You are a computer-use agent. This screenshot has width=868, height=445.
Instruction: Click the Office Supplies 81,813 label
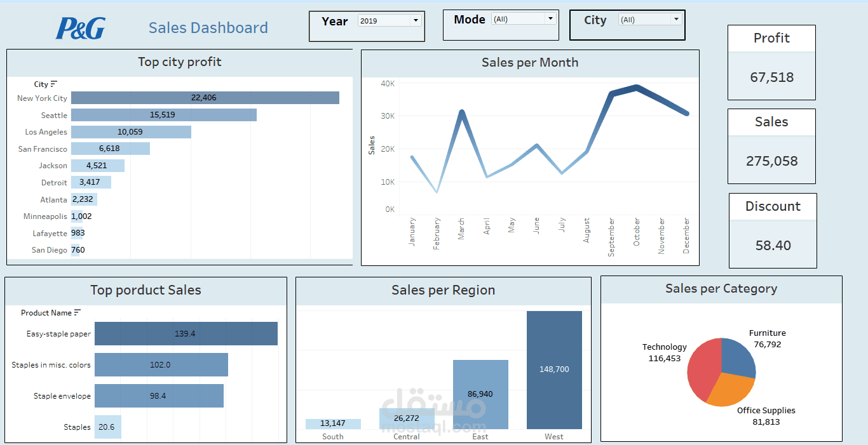(x=766, y=416)
